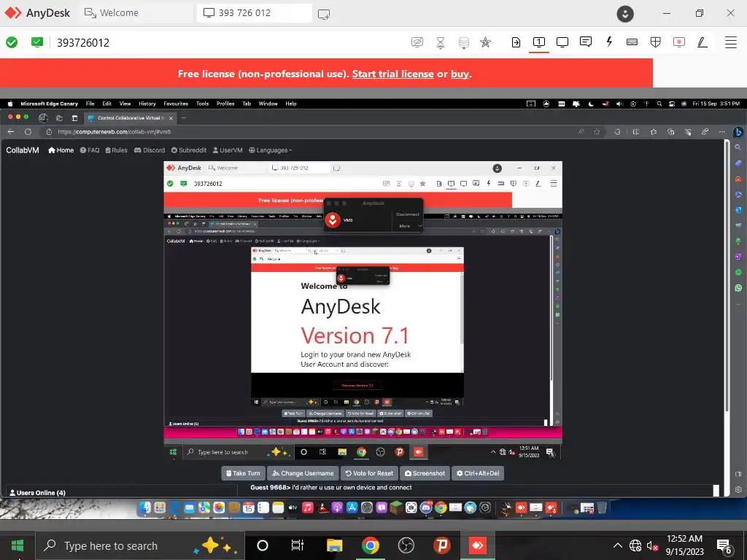Open the CollabVM Rules link
Viewport: 747px width, 560px height.
[x=116, y=150]
